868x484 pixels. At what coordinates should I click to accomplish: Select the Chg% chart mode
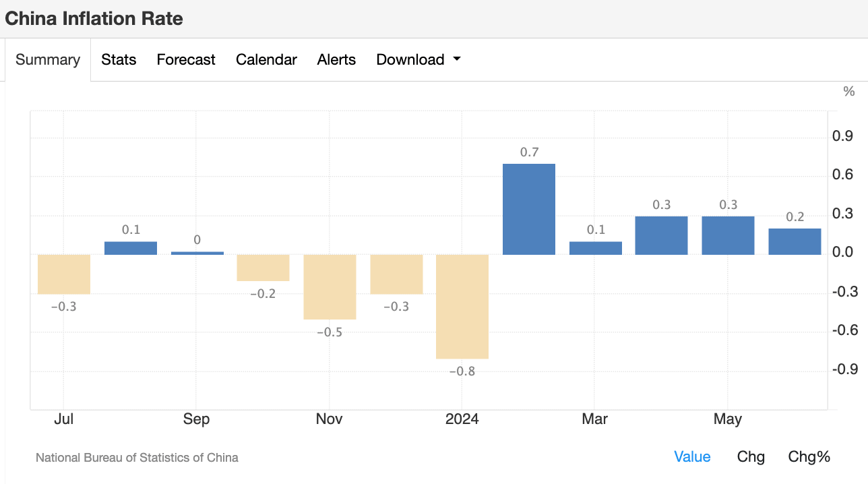click(x=809, y=456)
